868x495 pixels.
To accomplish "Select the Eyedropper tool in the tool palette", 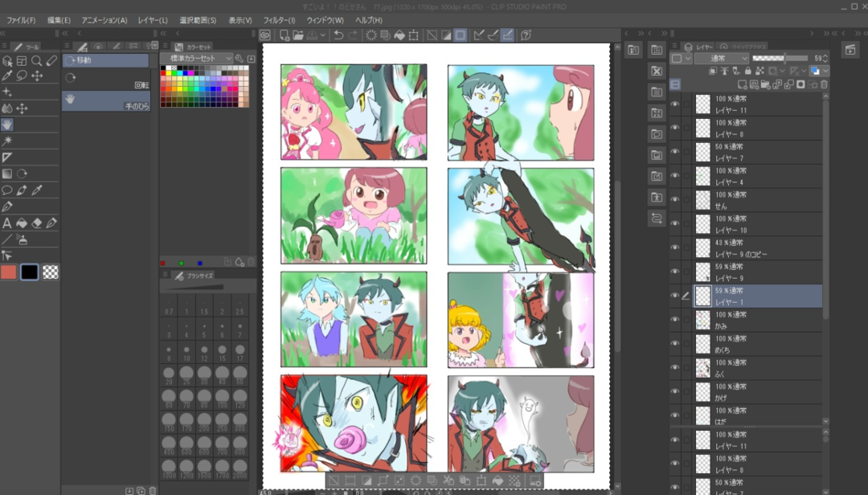I will (x=7, y=76).
